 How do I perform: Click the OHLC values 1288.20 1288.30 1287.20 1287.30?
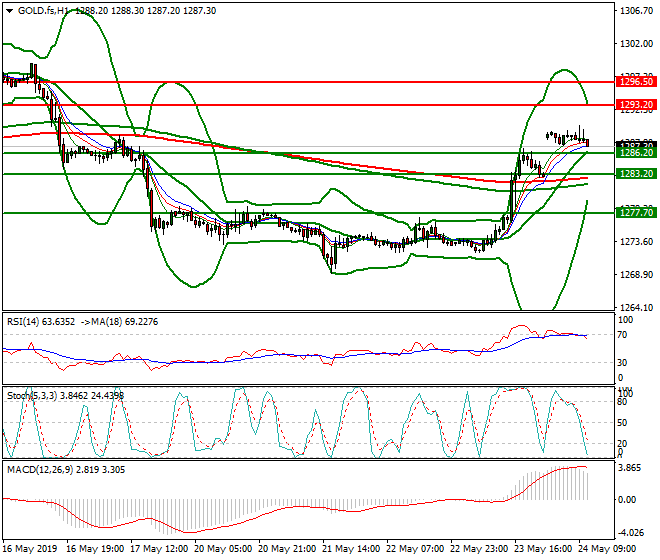pos(146,11)
